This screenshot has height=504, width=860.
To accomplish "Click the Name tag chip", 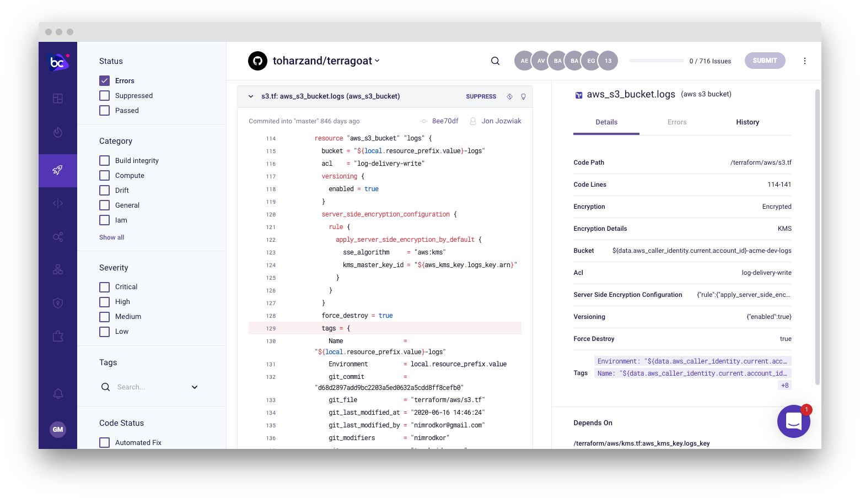I will coord(693,373).
